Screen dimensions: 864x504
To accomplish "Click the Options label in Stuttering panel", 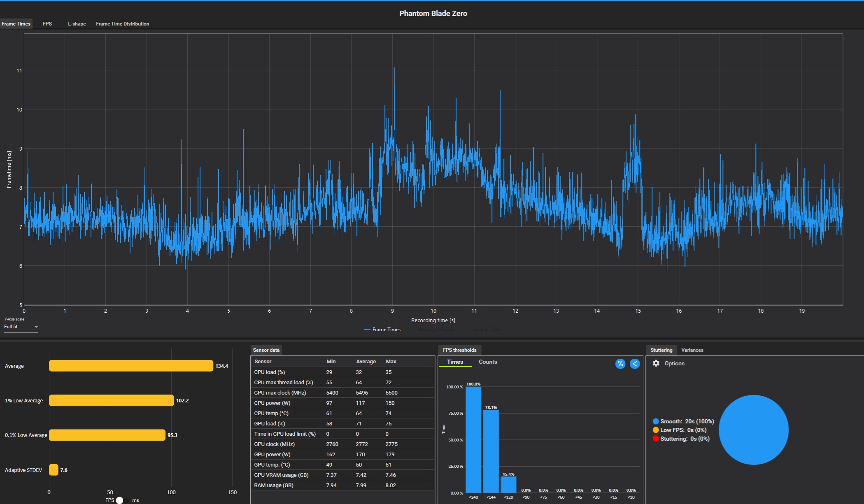I will 674,363.
